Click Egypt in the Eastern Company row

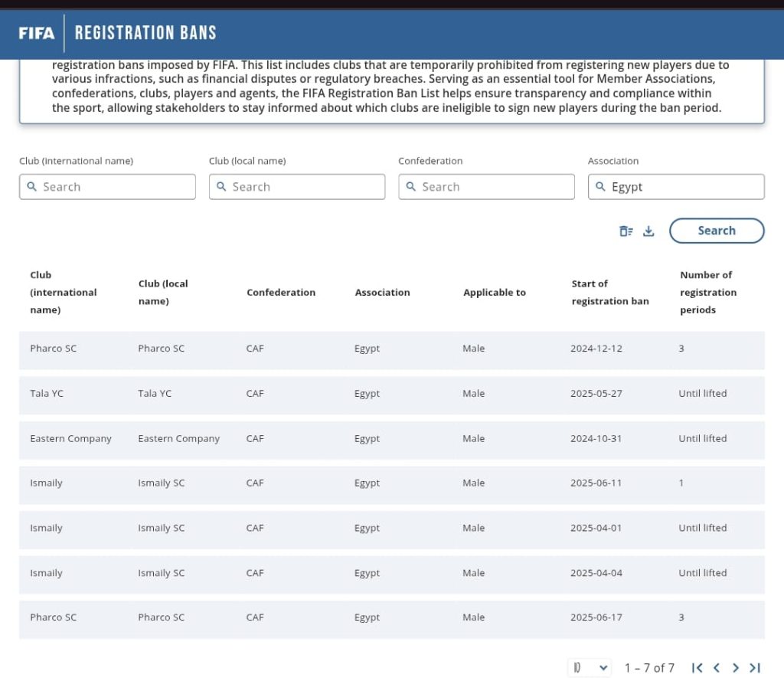(367, 439)
